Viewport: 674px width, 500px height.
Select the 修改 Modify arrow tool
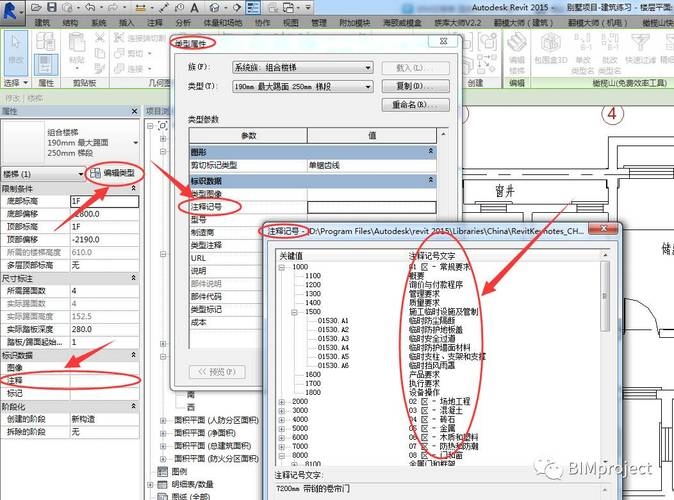click(x=16, y=52)
